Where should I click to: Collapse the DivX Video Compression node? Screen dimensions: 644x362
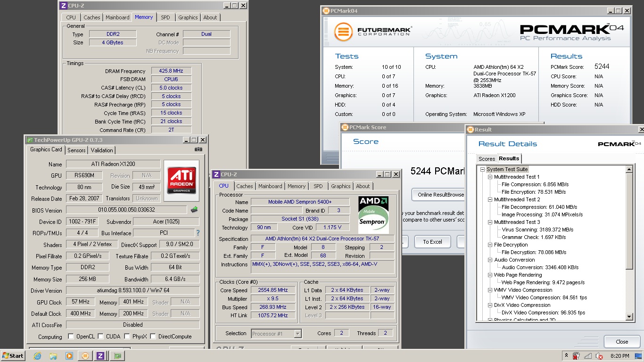coord(490,305)
